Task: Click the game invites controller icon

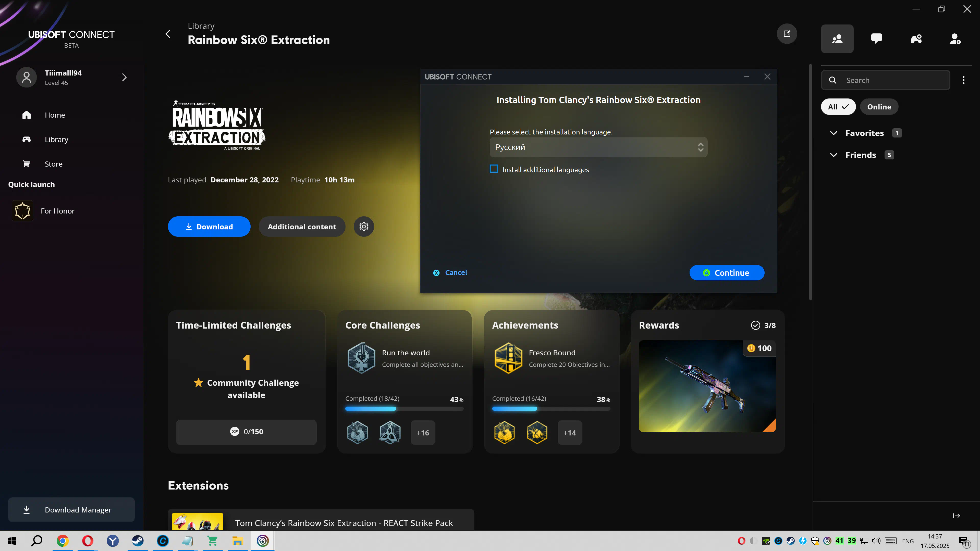Action: click(x=916, y=39)
